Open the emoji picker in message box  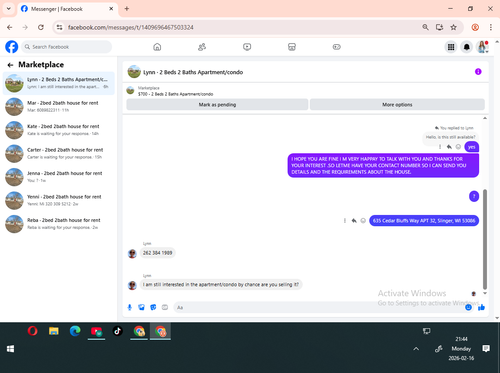[x=468, y=307]
